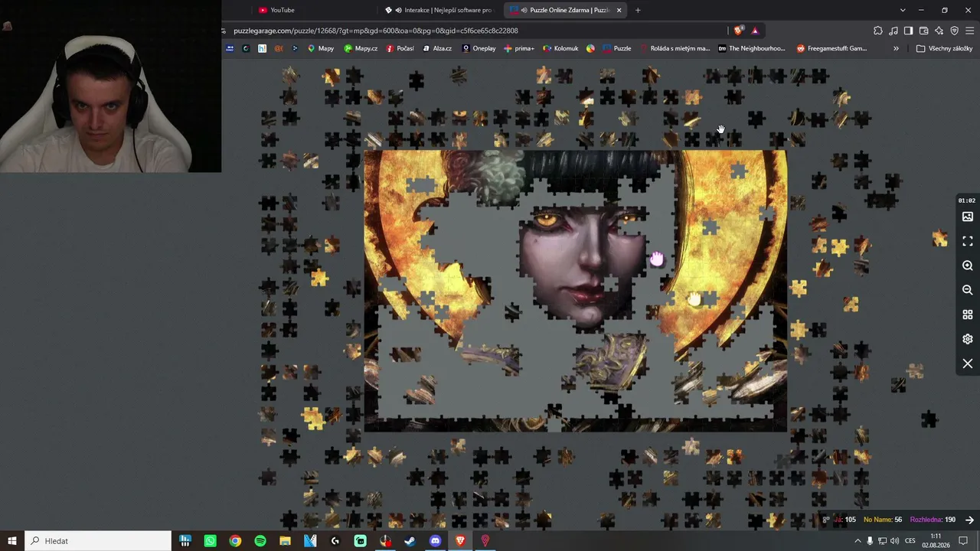Image resolution: width=980 pixels, height=551 pixels.
Task: Click the No Name: 56 score
Action: [883, 520]
